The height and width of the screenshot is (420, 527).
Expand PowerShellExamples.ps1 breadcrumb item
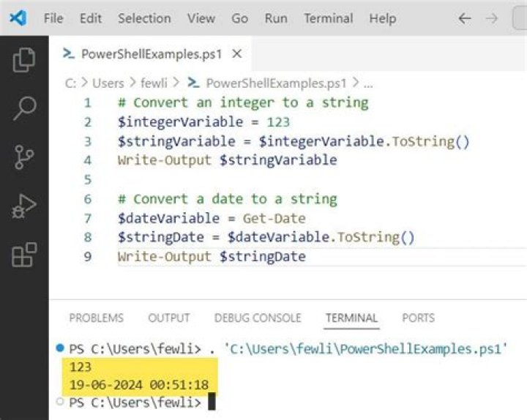click(x=276, y=83)
